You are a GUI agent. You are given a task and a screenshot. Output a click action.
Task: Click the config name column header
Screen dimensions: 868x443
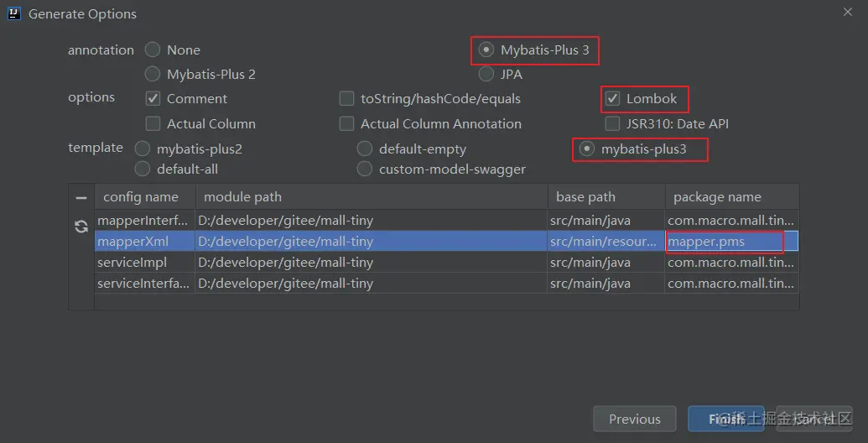point(145,197)
